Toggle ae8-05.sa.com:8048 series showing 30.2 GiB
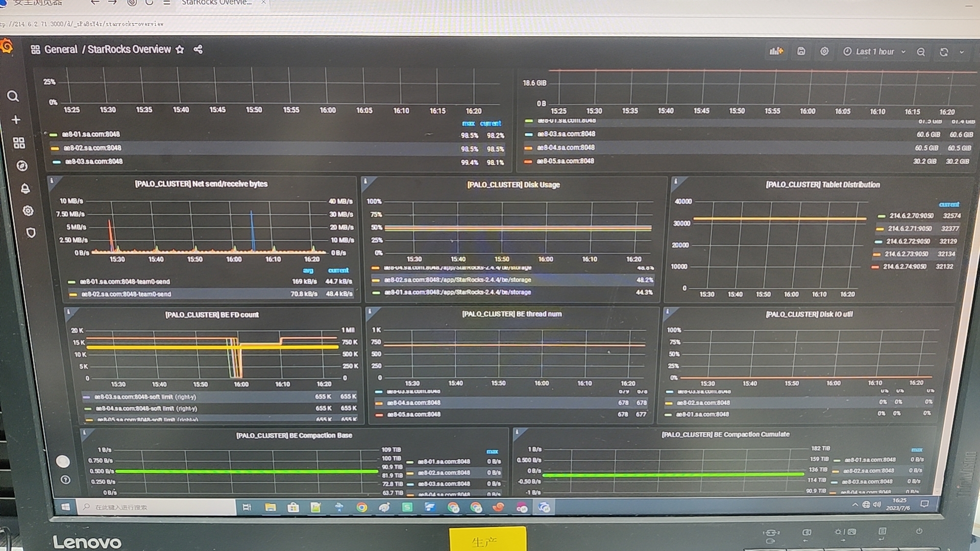 [x=566, y=161]
